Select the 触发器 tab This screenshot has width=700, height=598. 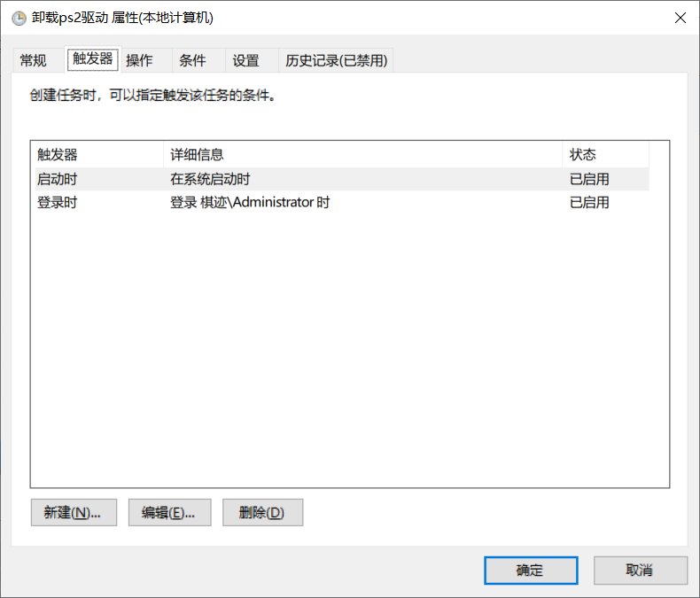[x=93, y=58]
